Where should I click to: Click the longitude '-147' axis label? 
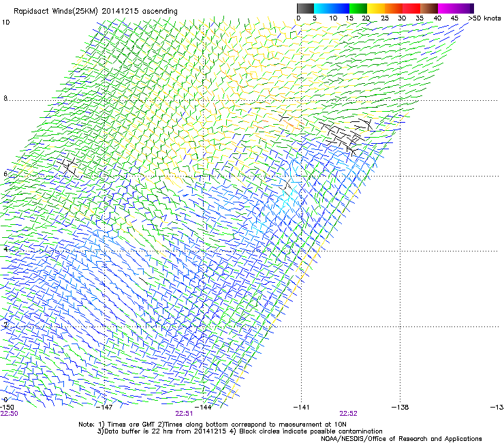[x=104, y=408]
